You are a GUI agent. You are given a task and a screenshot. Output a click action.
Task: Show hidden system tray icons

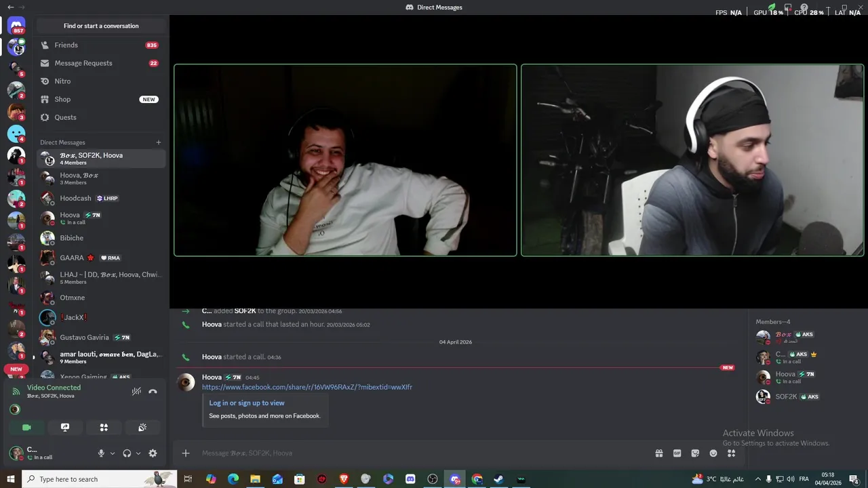757,479
